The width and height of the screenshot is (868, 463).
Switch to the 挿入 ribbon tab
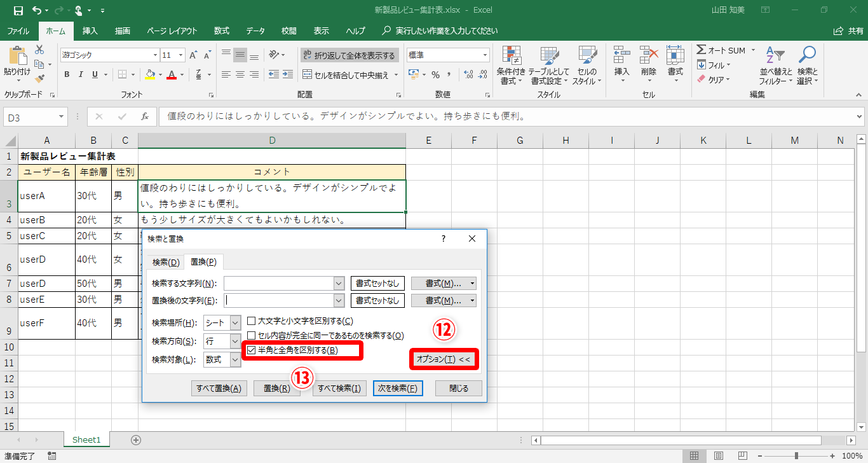[x=90, y=31]
